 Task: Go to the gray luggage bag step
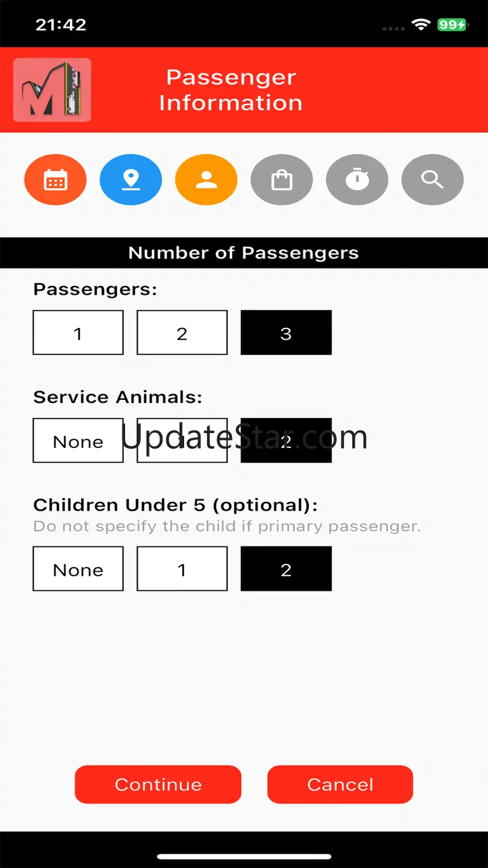[282, 180]
